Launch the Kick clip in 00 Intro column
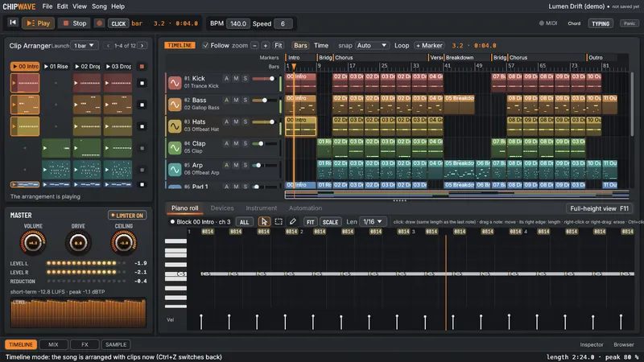This screenshot has height=362, width=644. click(25, 84)
